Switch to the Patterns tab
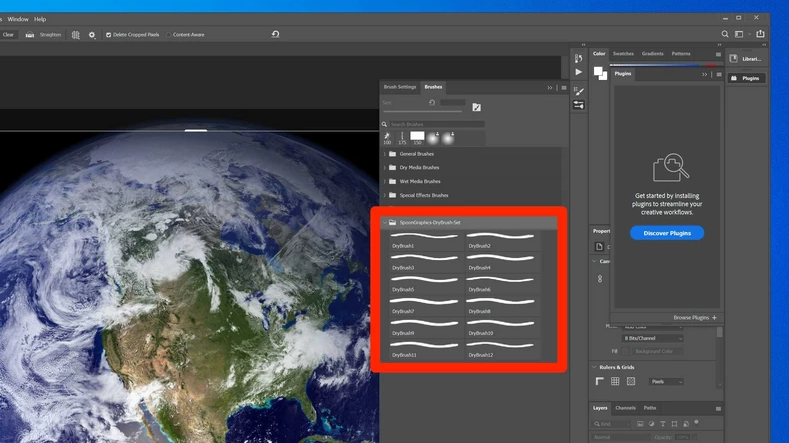 click(681, 54)
